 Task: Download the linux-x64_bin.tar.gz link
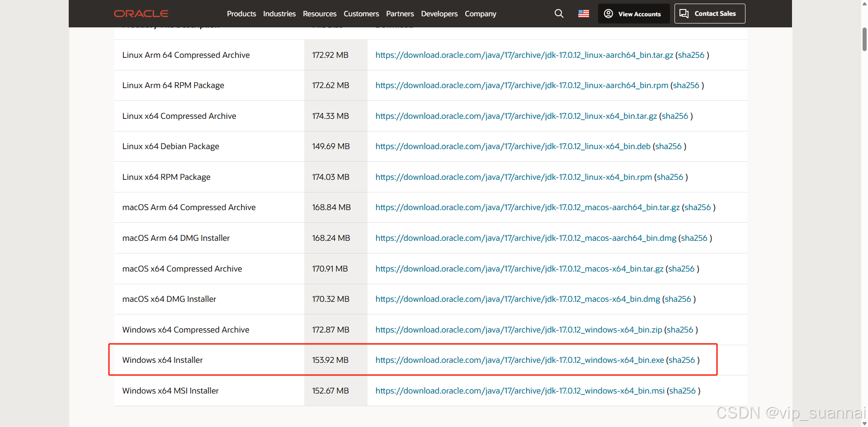click(516, 116)
